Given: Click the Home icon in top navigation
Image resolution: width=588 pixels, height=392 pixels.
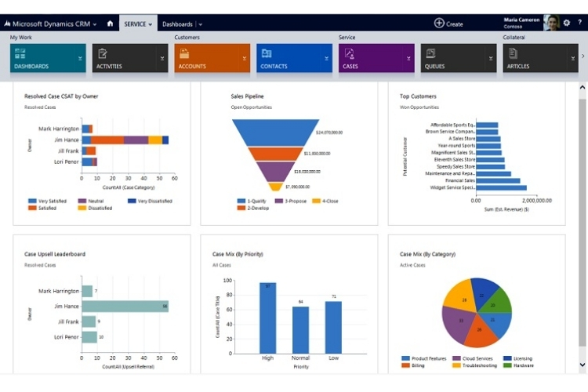Looking at the screenshot, I should coord(110,24).
